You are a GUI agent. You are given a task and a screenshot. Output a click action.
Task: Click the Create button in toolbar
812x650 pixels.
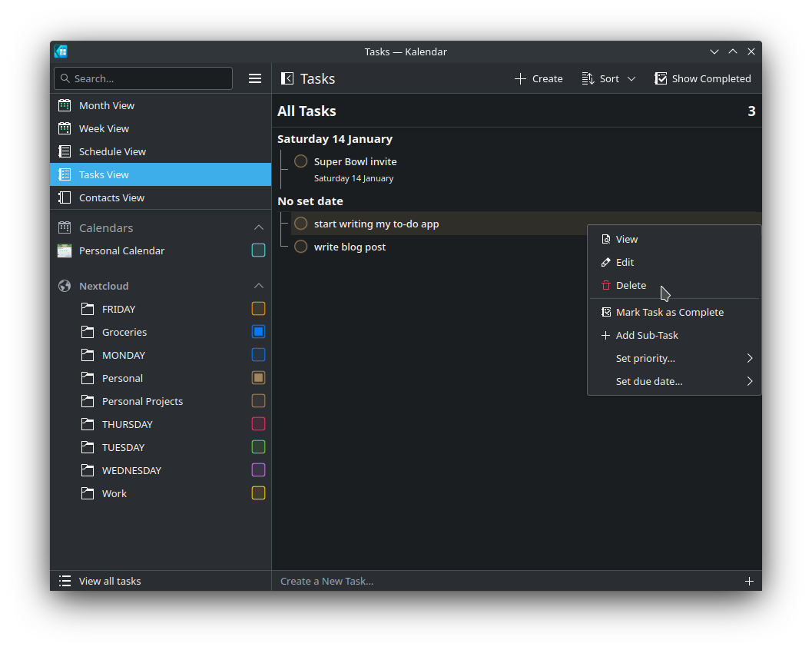pyautogui.click(x=539, y=78)
